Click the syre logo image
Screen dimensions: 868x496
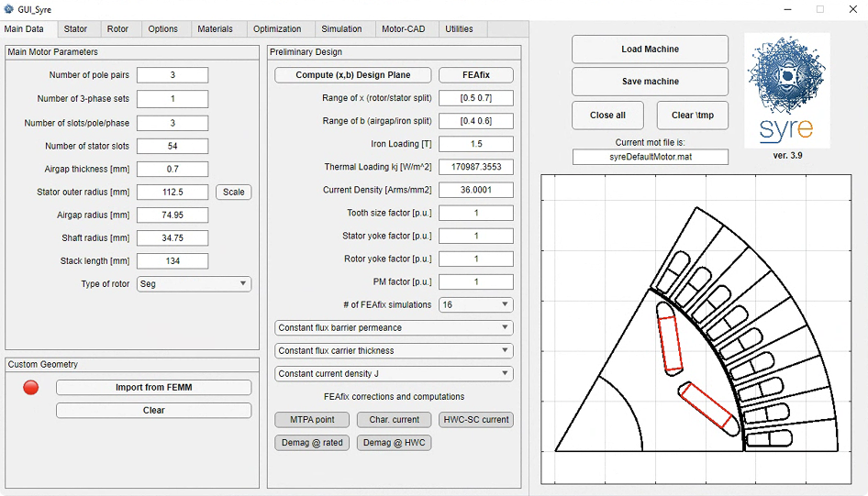pyautogui.click(x=786, y=90)
